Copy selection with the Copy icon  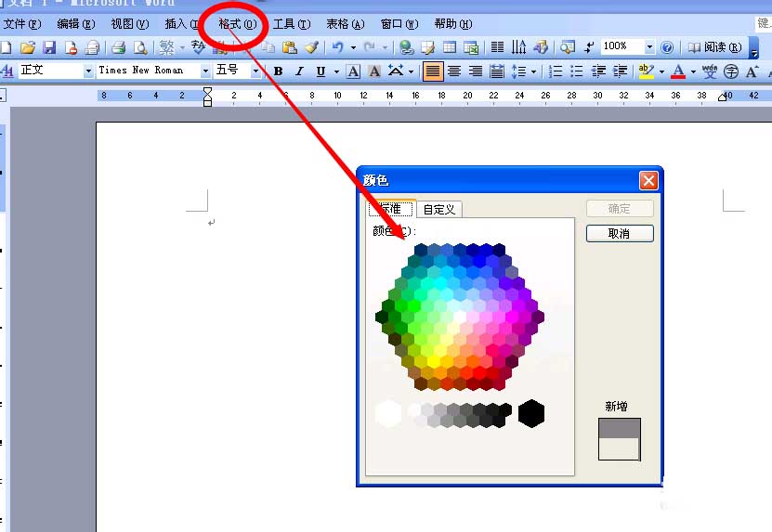(x=268, y=47)
